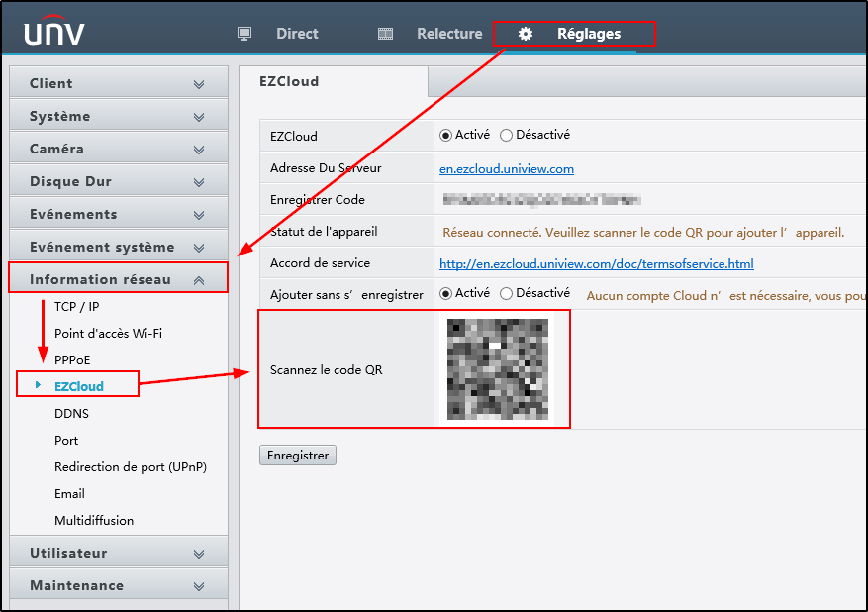
Task: Click the blurred Enregistrer Code value
Action: click(542, 200)
